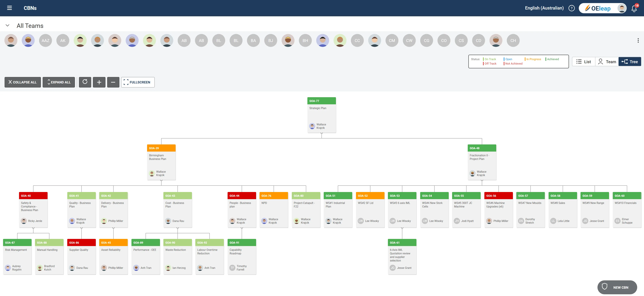The width and height of the screenshot is (644, 296).
Task: Filter by the AAZ team avatar
Action: 46,41
